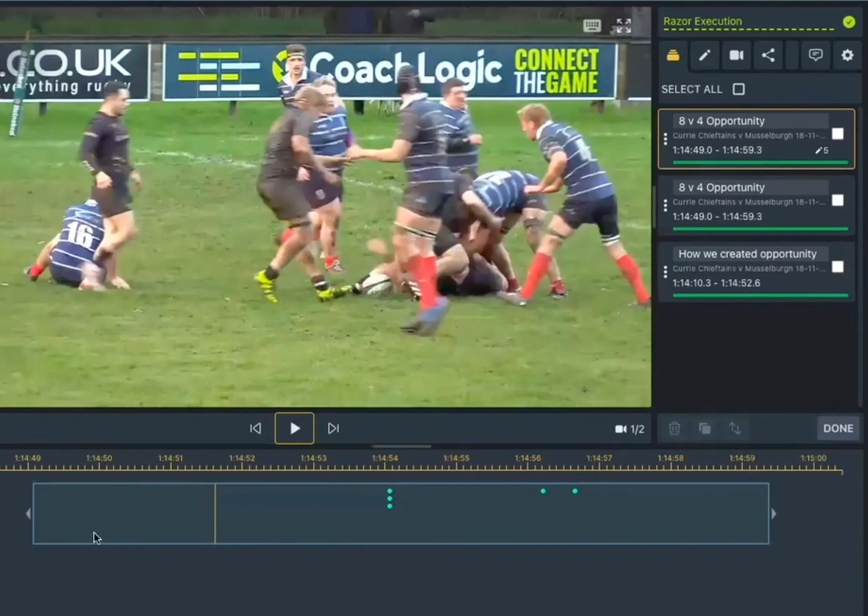Open the settings gear icon
Screen dimensions: 868x616
[x=847, y=55]
